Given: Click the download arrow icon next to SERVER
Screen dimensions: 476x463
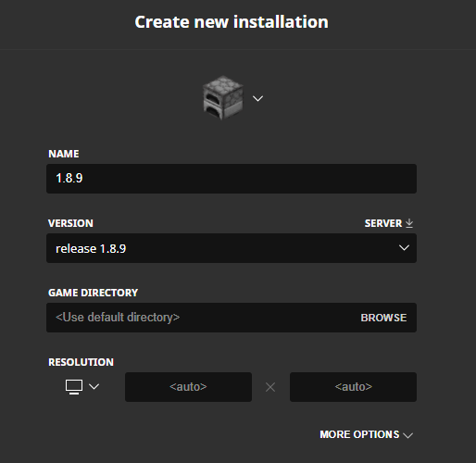Looking at the screenshot, I should [x=409, y=223].
